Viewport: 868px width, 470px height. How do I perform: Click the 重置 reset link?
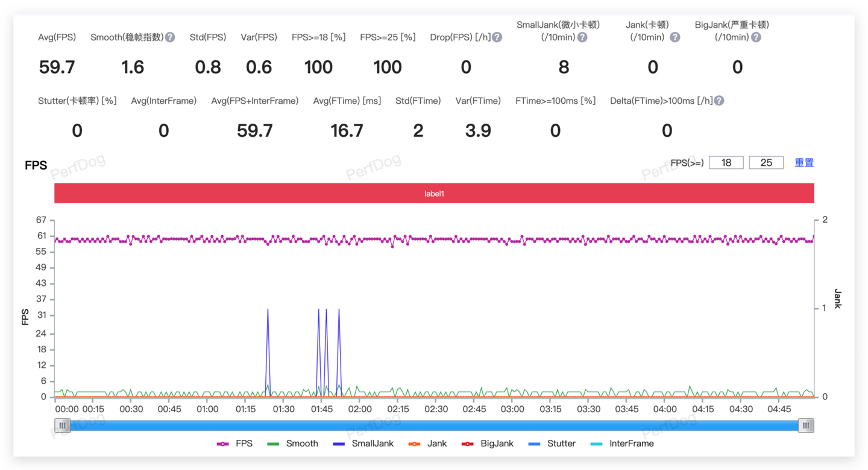click(804, 163)
